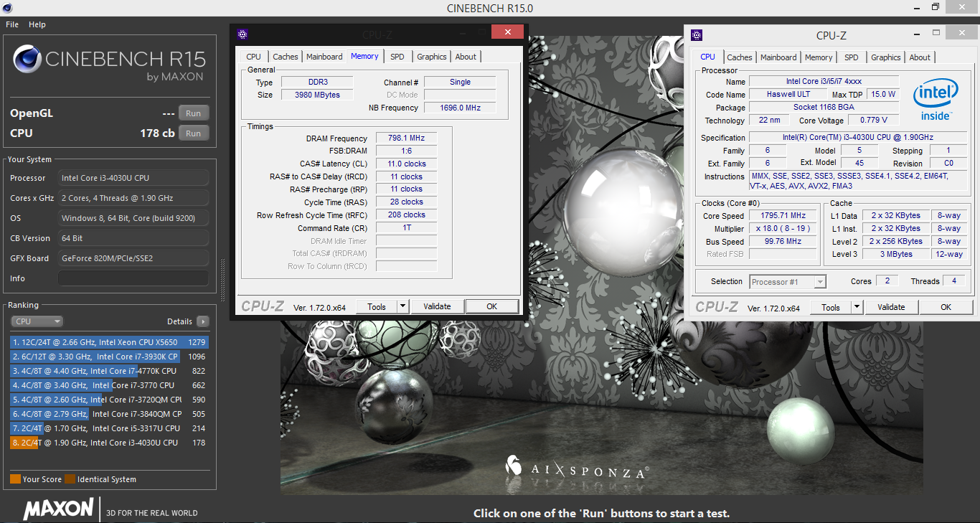This screenshot has height=523, width=980.
Task: Select CPU tab in right CPU-Z window
Action: click(708, 57)
